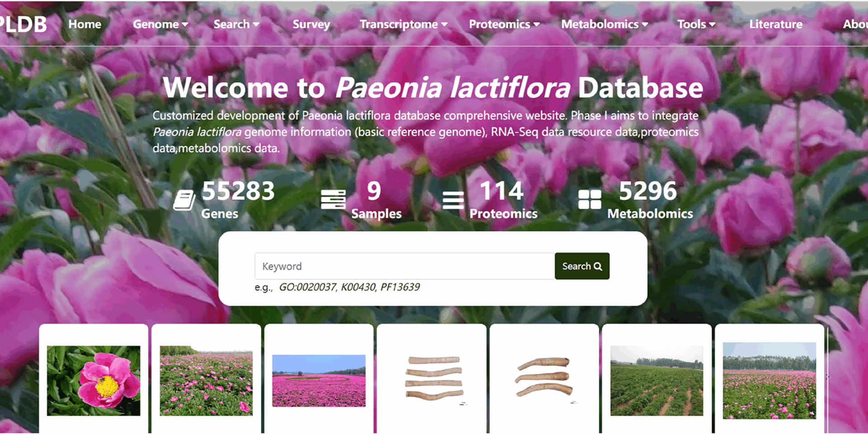This screenshot has width=868, height=434.
Task: Open the green crop rows field thumbnail
Action: coord(656,381)
